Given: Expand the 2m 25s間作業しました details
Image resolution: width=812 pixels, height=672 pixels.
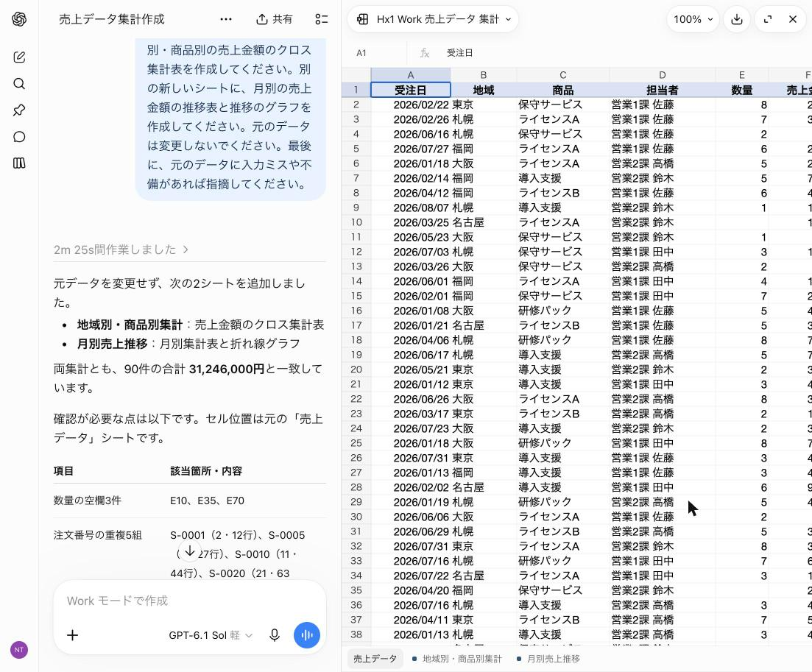Looking at the screenshot, I should pyautogui.click(x=121, y=250).
